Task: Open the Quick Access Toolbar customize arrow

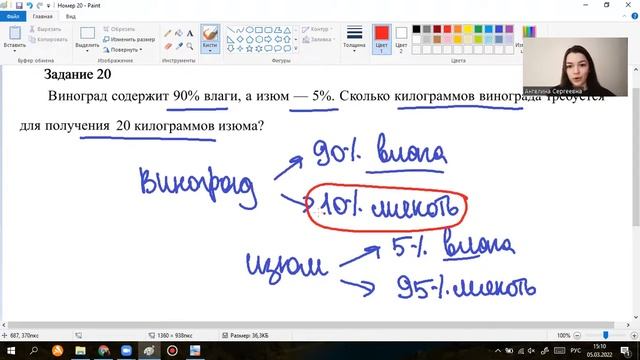Action: pyautogui.click(x=49, y=6)
